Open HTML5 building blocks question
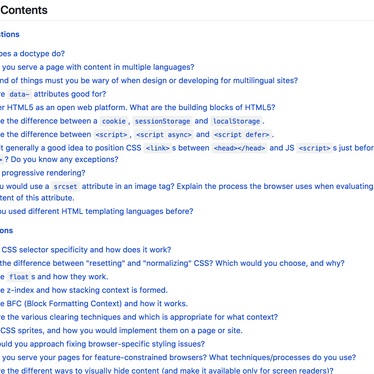 click(x=138, y=107)
